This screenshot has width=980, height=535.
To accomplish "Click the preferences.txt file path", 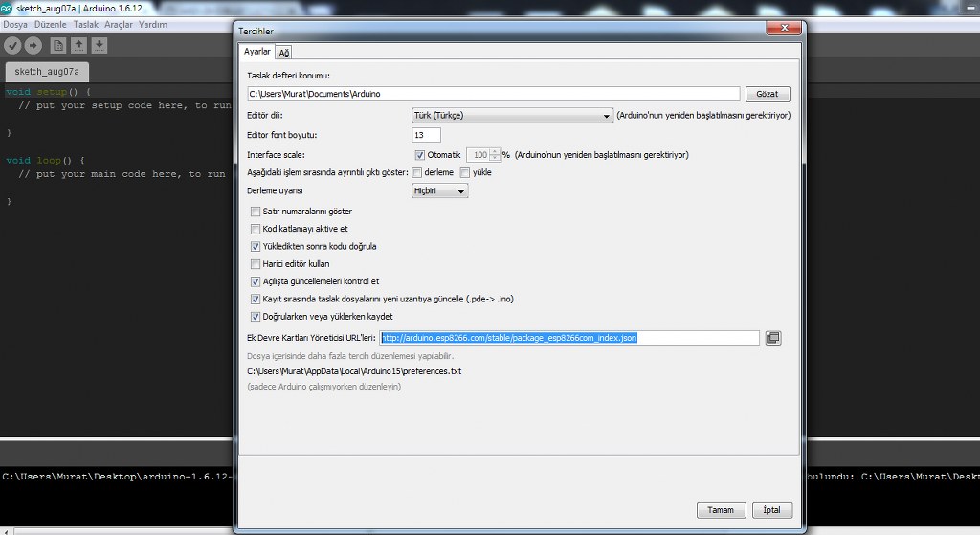I will [354, 371].
